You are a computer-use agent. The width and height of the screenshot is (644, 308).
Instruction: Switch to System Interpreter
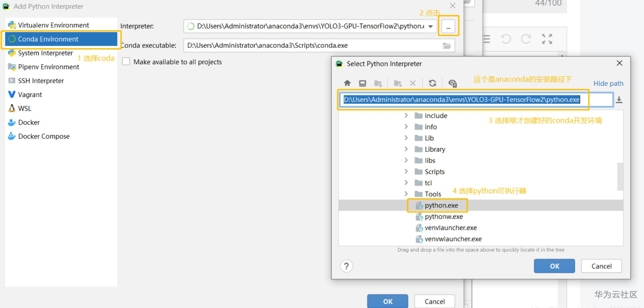pyautogui.click(x=61, y=53)
